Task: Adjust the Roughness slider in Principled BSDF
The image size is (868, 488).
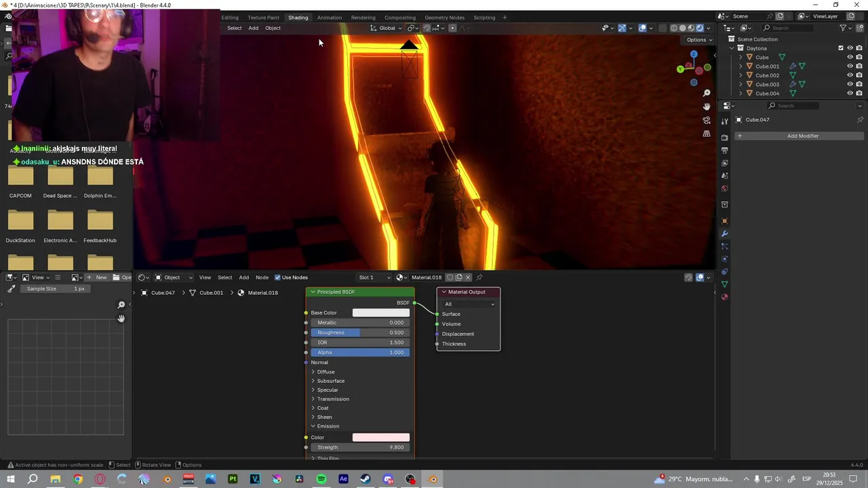Action: click(360, 333)
